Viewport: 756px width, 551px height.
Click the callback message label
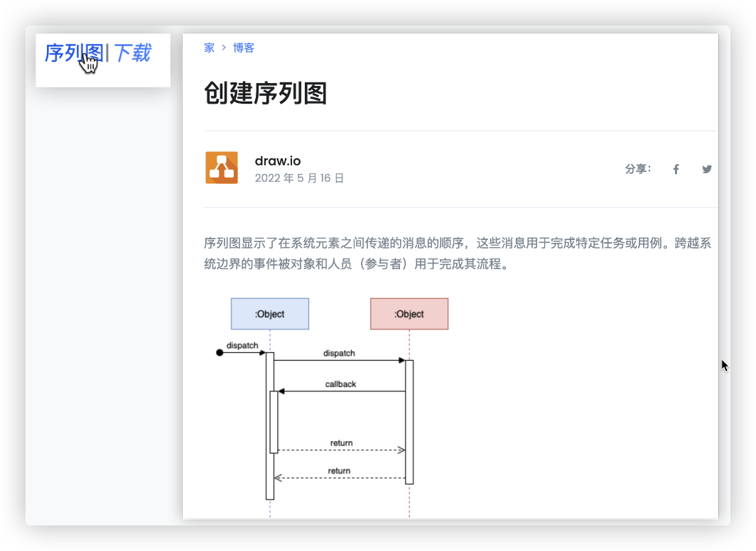pos(340,384)
